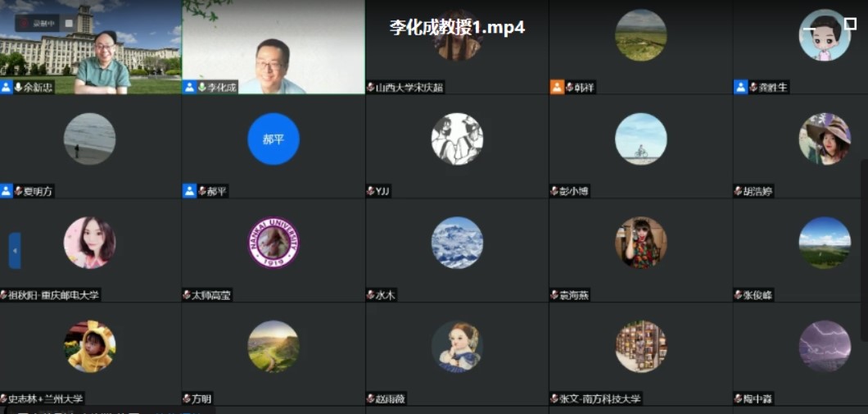Image resolution: width=868 pixels, height=414 pixels.
Task: Click the yellow-hooded child avatar of 史志林
Action: tap(90, 347)
